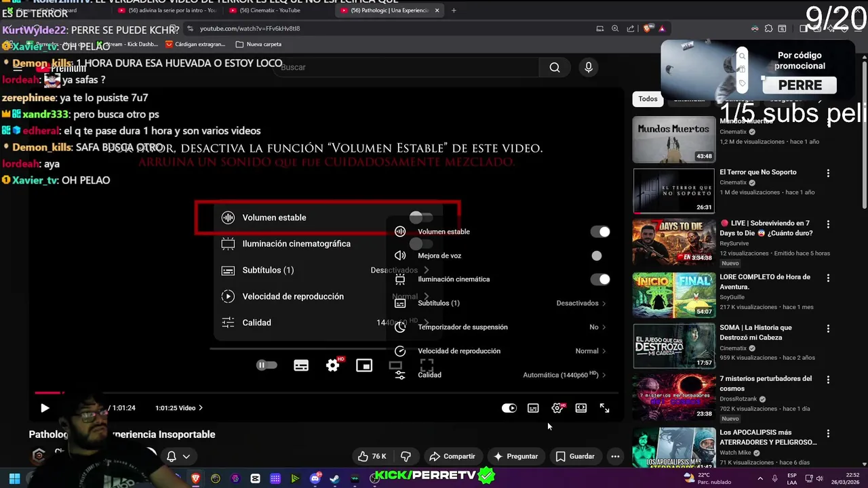Screen dimensions: 868x488
Task: Click the YouTube search magnifier button
Action: tap(555, 67)
